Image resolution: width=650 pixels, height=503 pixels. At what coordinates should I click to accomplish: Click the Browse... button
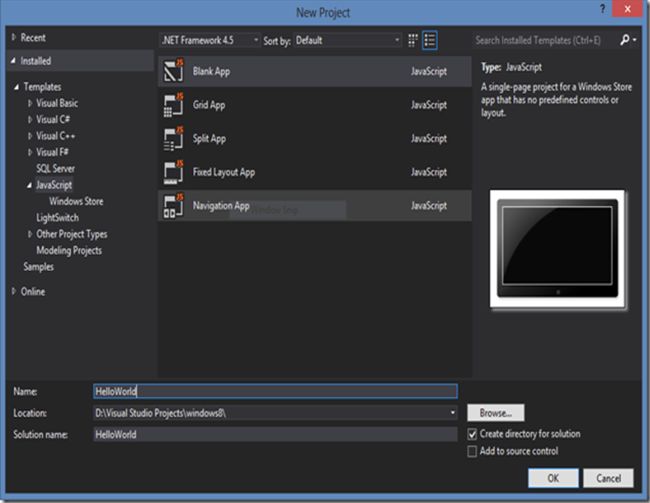[x=496, y=413]
